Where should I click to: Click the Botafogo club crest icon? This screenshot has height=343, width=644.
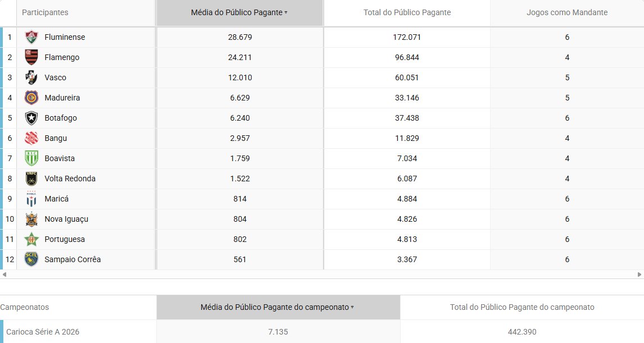tap(31, 118)
